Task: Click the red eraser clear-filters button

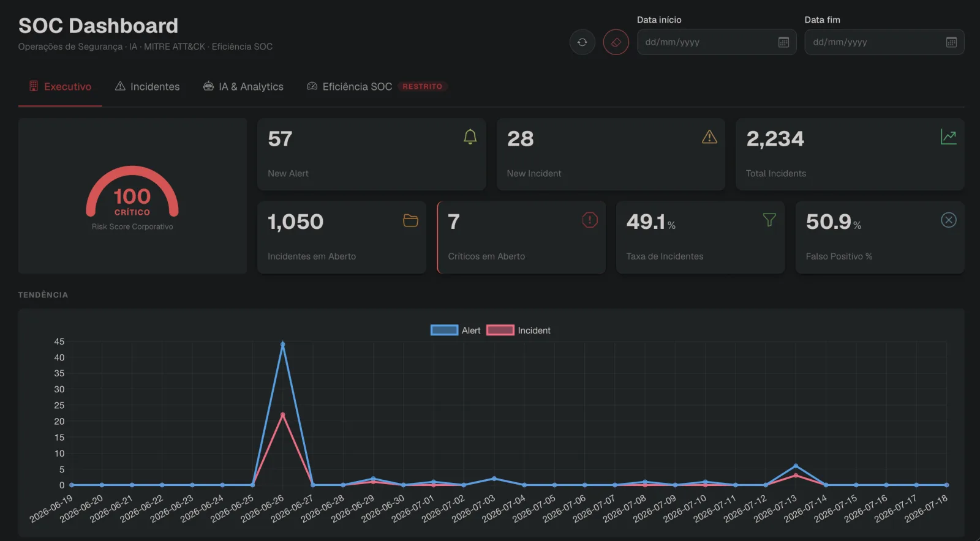Action: point(616,42)
